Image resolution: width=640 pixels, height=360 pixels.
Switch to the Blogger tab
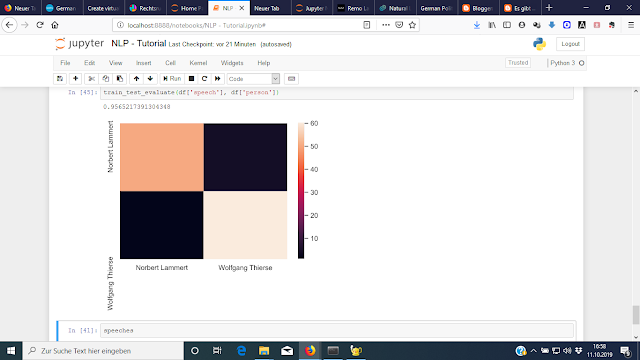pyautogui.click(x=478, y=8)
